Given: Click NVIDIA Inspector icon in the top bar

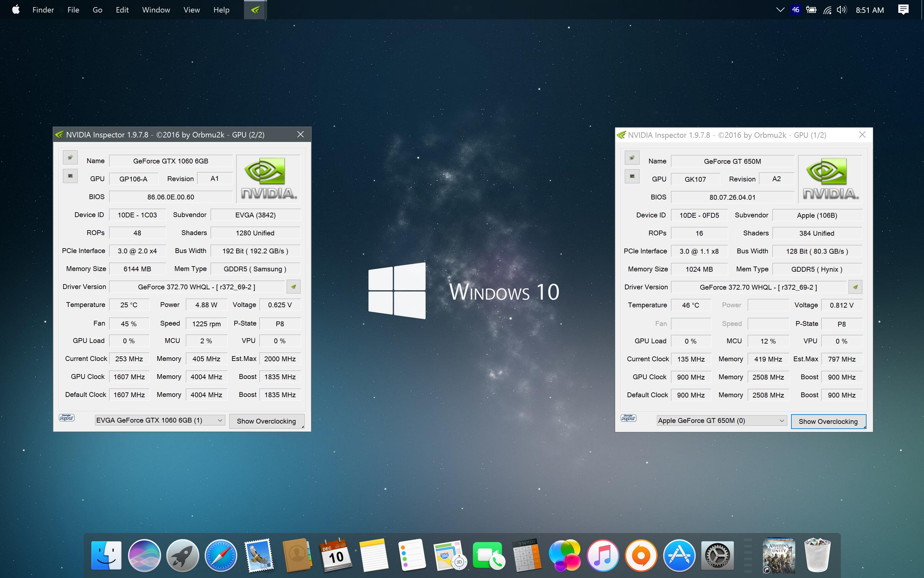Looking at the screenshot, I should click(x=255, y=10).
